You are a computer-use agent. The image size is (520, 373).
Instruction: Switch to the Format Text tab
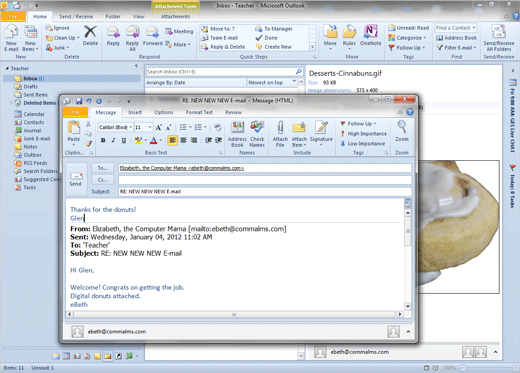click(x=199, y=112)
